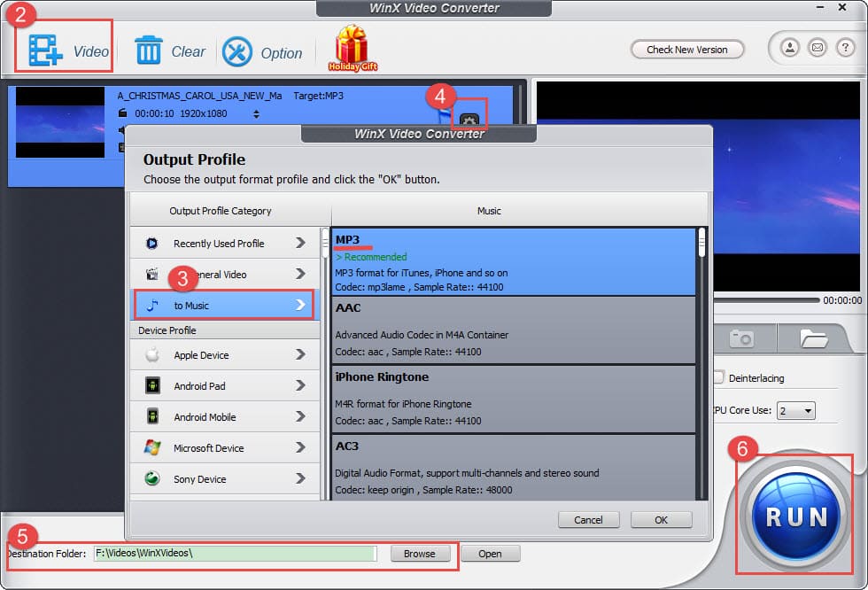868x590 pixels.
Task: Click the "Output Profile Category" header
Action: pyautogui.click(x=221, y=211)
